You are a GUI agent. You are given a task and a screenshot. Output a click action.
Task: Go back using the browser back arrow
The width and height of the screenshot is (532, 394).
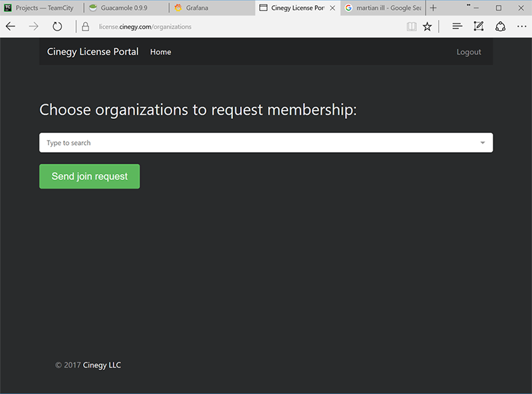[x=11, y=27]
